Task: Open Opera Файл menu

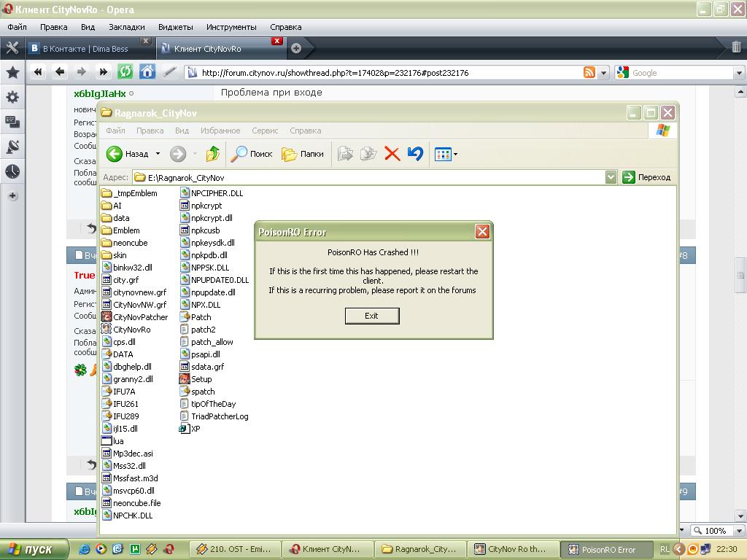Action: [x=18, y=27]
